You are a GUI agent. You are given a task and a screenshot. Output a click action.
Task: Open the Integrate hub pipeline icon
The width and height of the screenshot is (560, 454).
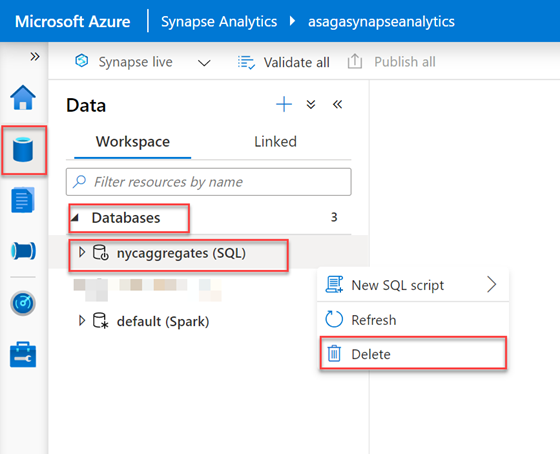pyautogui.click(x=23, y=251)
